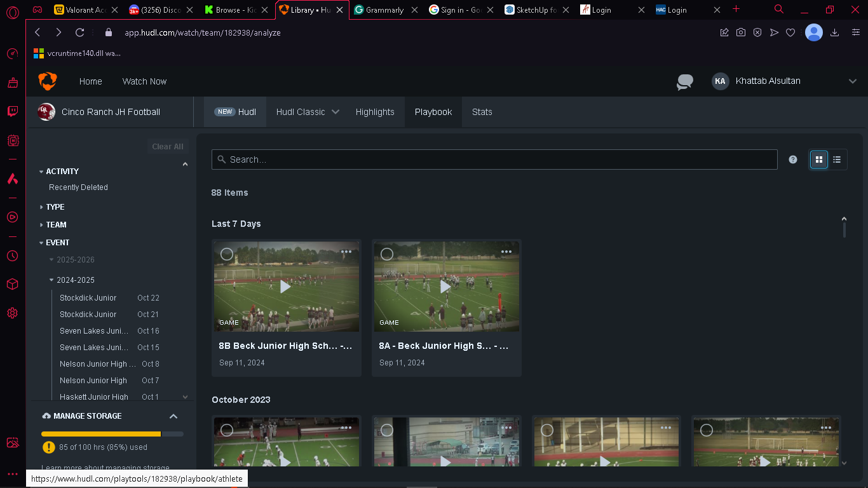This screenshot has height=488, width=868.
Task: Open the Home menu
Action: coord(91,81)
